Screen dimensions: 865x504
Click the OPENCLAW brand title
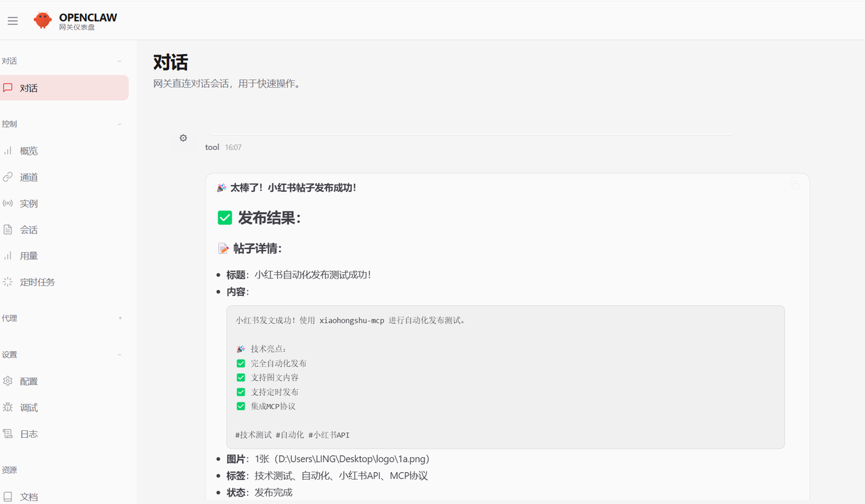[x=88, y=18]
